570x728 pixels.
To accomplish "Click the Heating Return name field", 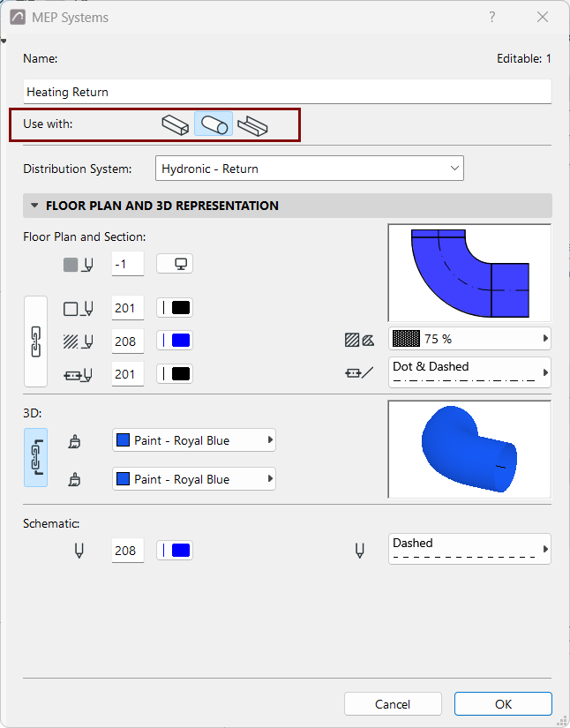I will click(x=288, y=92).
